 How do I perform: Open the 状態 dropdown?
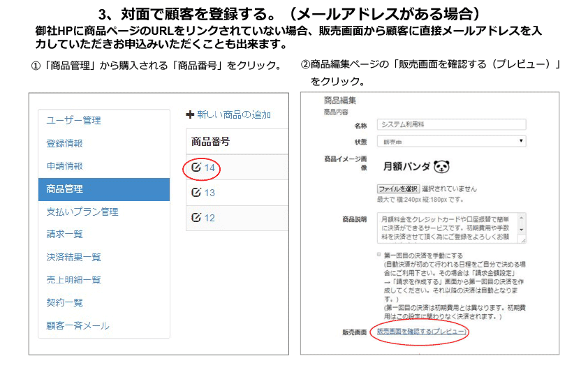[x=451, y=141]
